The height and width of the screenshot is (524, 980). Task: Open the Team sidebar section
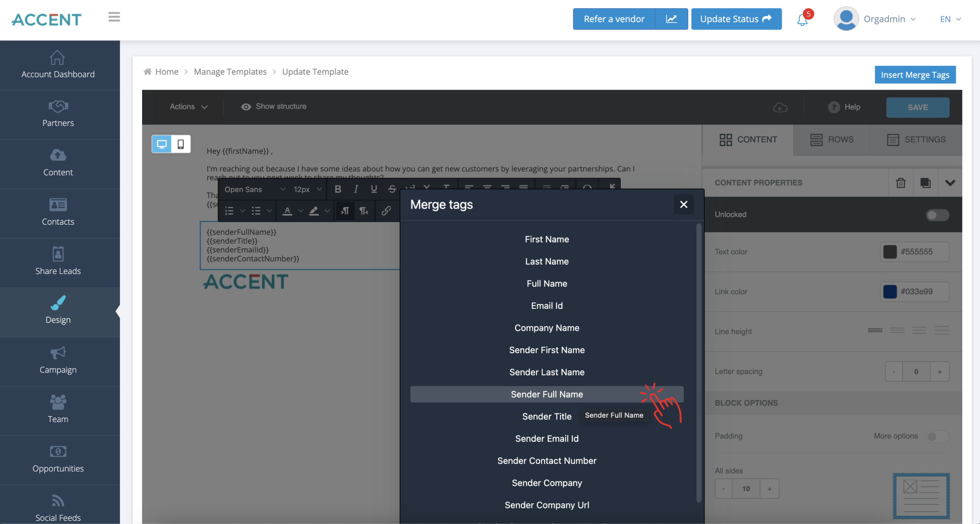click(58, 410)
